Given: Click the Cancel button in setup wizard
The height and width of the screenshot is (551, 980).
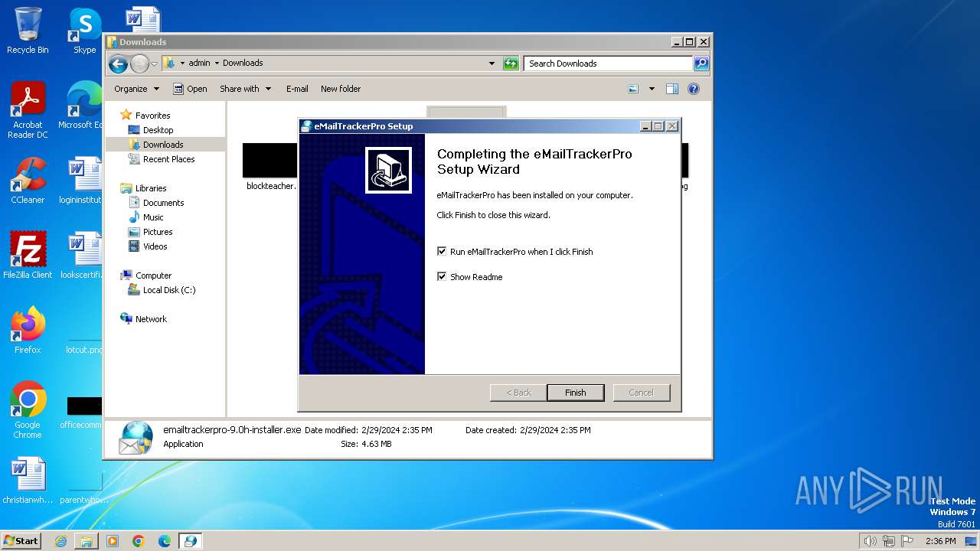Looking at the screenshot, I should point(641,393).
